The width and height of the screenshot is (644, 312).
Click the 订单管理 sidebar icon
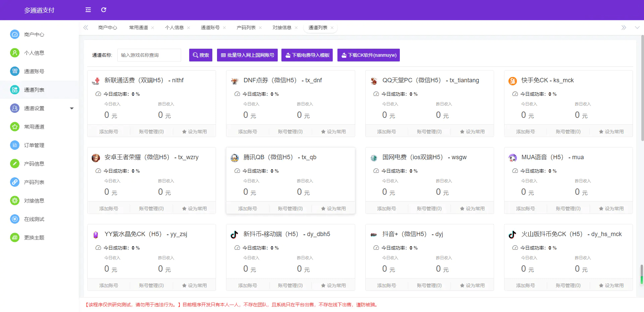[x=15, y=145]
